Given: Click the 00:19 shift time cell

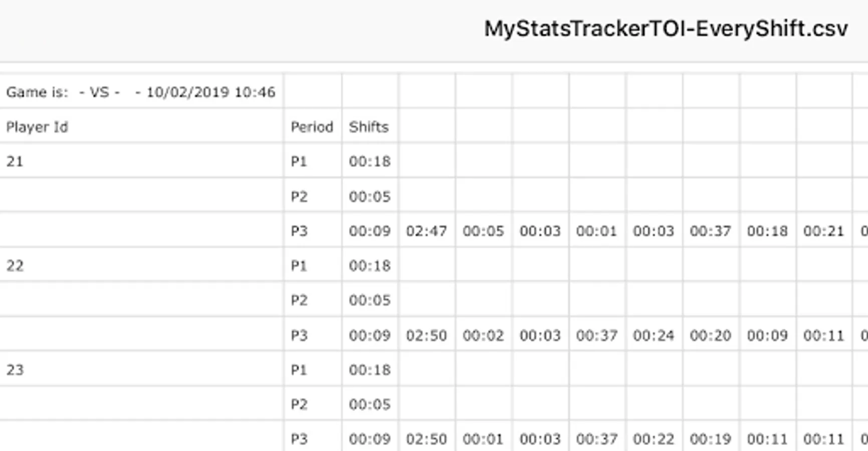Looking at the screenshot, I should click(x=710, y=439).
